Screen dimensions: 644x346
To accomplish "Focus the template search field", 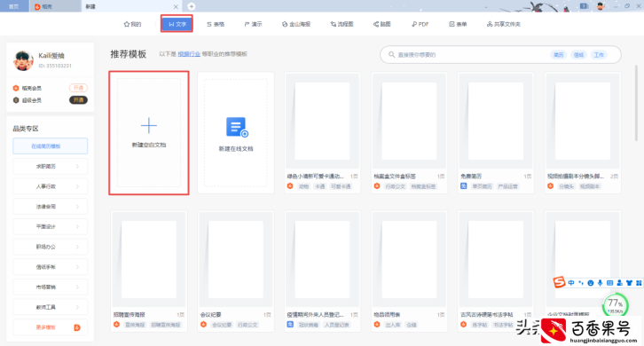I will 500,55.
